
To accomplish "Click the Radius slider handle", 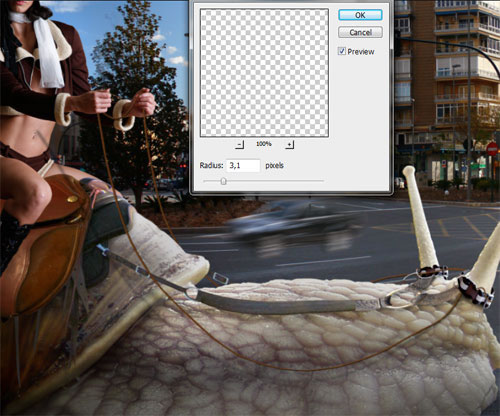I will (223, 181).
